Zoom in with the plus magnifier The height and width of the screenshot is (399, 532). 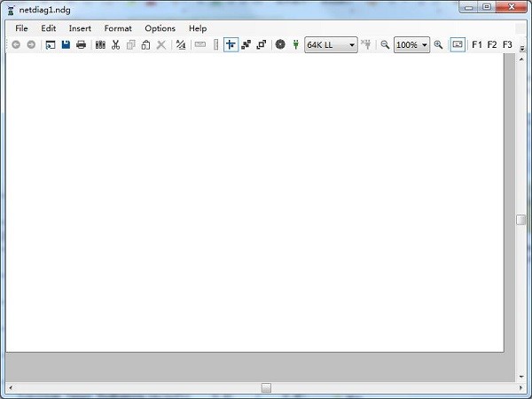point(438,44)
